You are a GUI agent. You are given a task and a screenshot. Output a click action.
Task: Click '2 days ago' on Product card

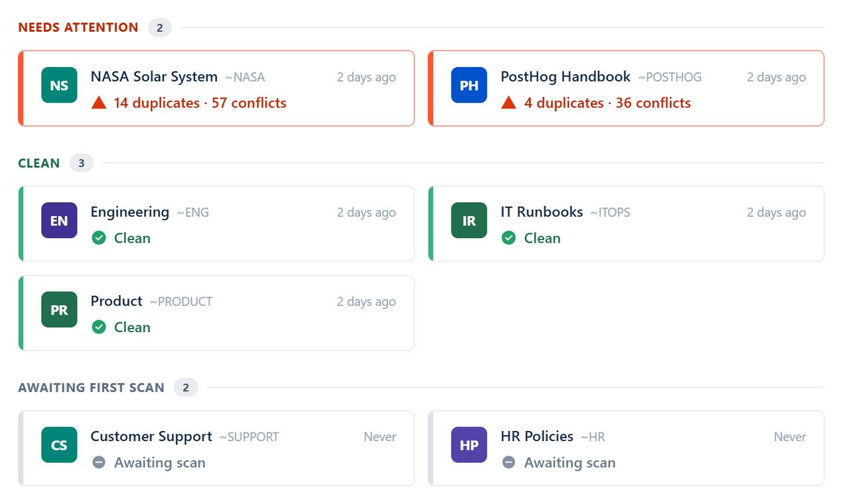pyautogui.click(x=366, y=302)
